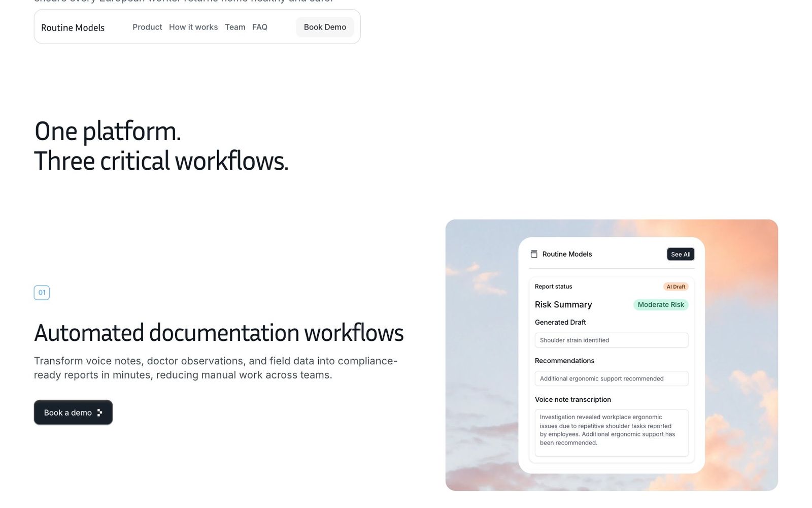The image size is (812, 508).
Task: Open the Product nav item
Action: click(x=147, y=27)
